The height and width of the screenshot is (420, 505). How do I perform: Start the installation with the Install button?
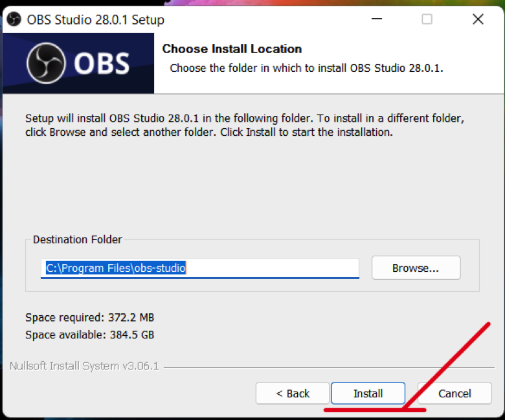tap(368, 393)
